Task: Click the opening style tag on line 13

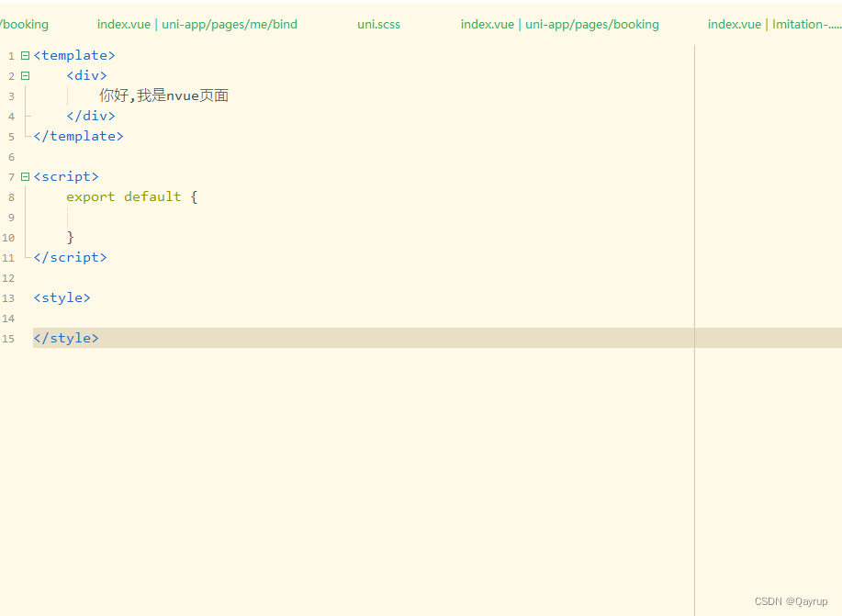Action: pos(61,297)
